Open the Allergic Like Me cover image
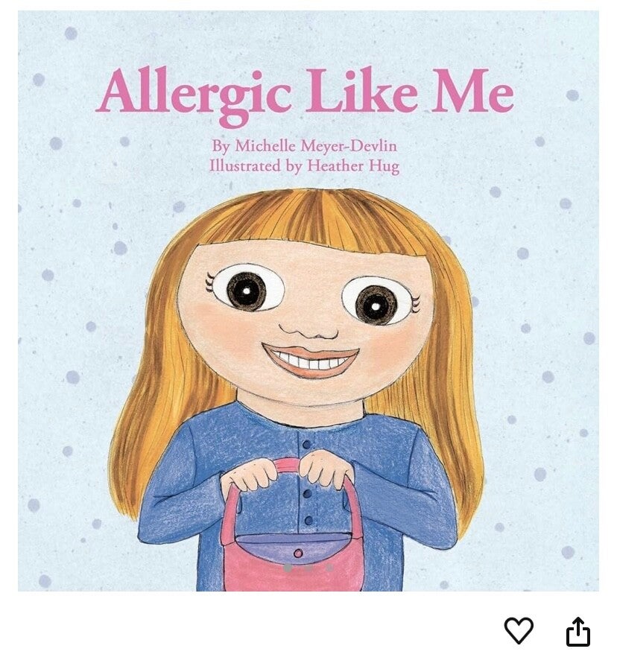This screenshot has width=617, height=672. click(308, 301)
